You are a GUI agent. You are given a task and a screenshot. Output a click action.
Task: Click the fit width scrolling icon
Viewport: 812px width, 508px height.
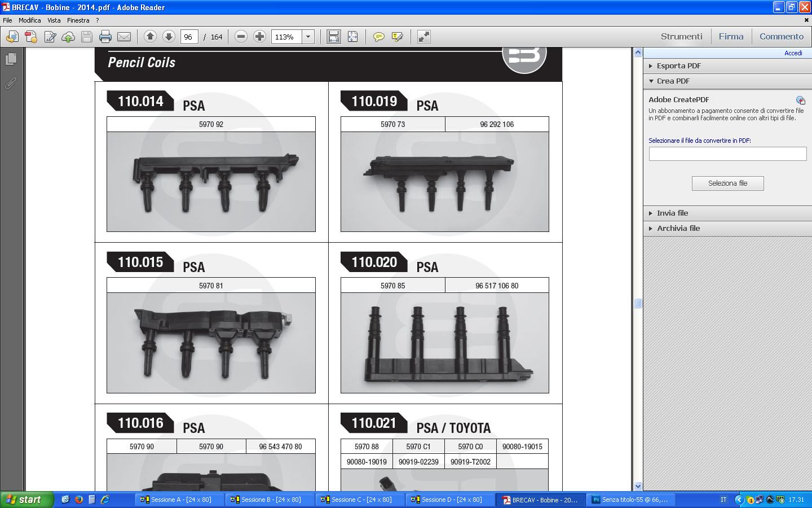coord(334,37)
